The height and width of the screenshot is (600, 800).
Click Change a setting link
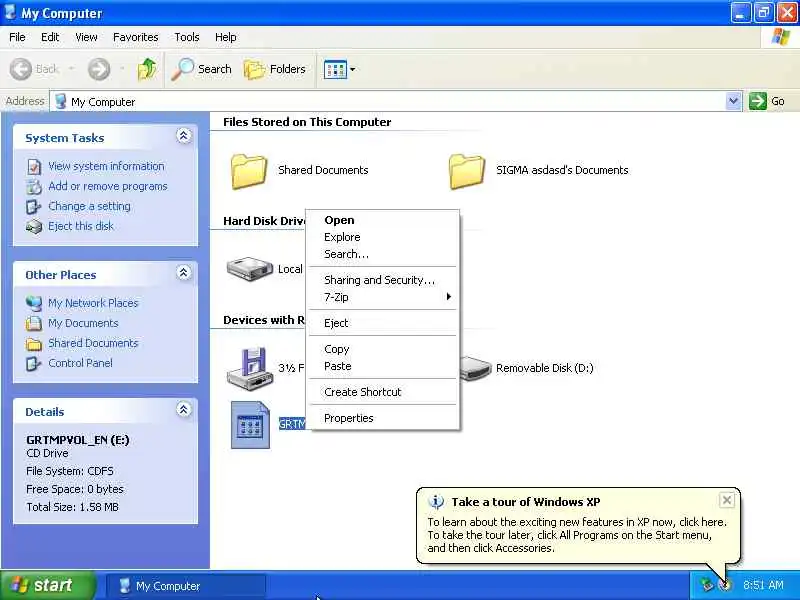click(x=89, y=206)
